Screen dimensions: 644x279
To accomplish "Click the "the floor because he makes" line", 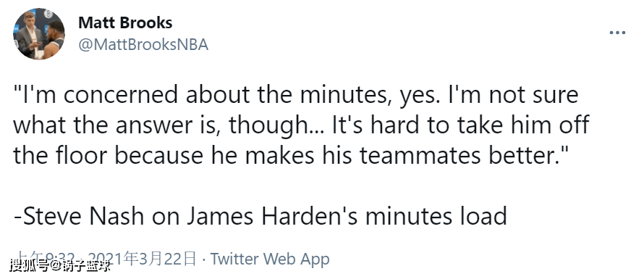I will tap(290, 156).
